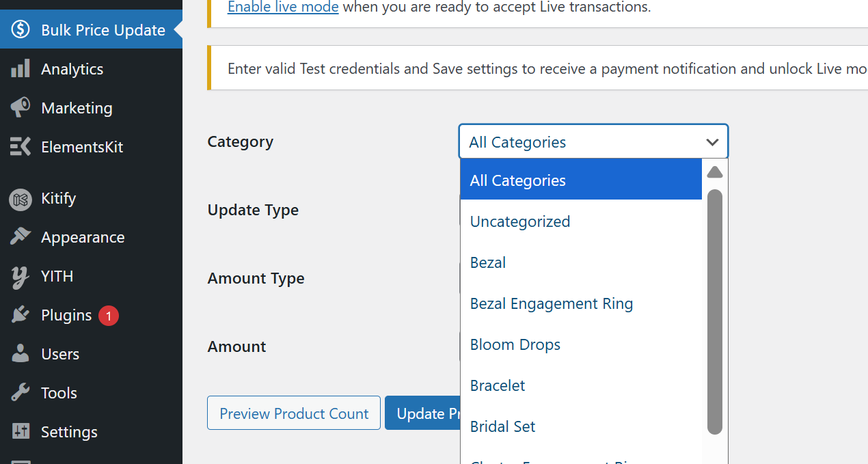Click the Bulk Price Update dollar icon
Image resolution: width=868 pixels, height=464 pixels.
click(x=21, y=30)
